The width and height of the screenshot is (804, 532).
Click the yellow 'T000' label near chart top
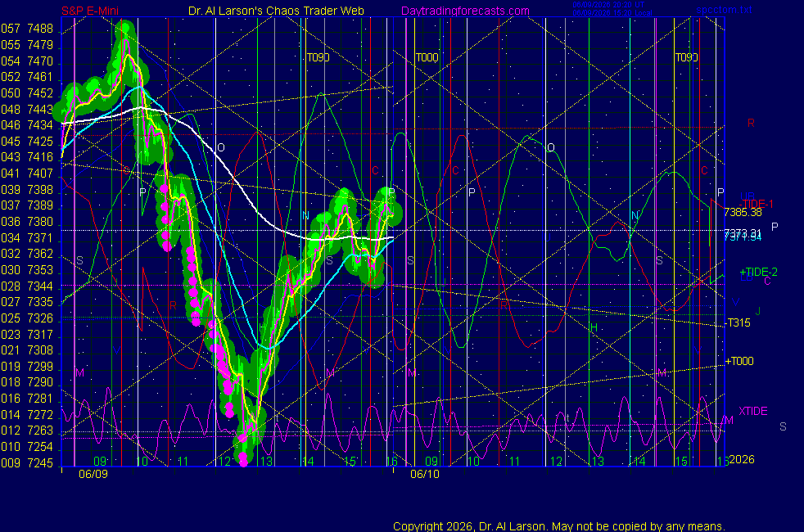point(427,57)
